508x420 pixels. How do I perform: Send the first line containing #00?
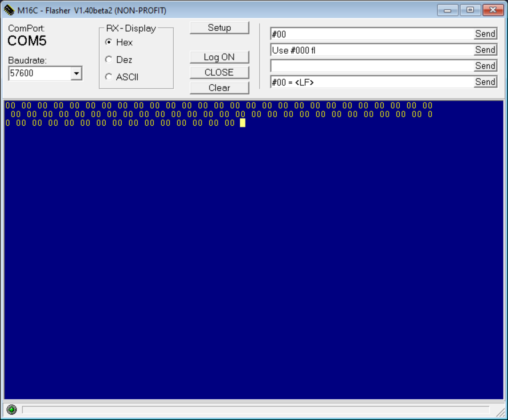(x=485, y=34)
